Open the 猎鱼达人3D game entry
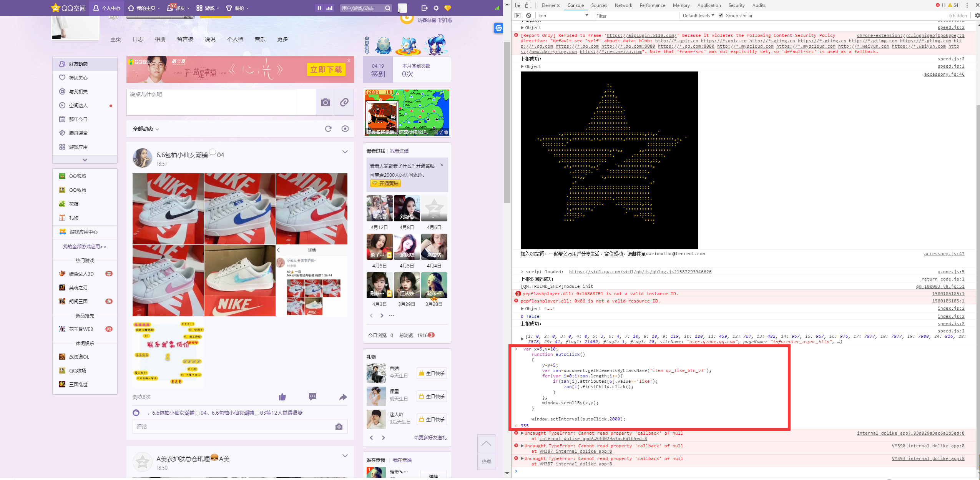Screen dimensions: 980x480 click(85, 274)
